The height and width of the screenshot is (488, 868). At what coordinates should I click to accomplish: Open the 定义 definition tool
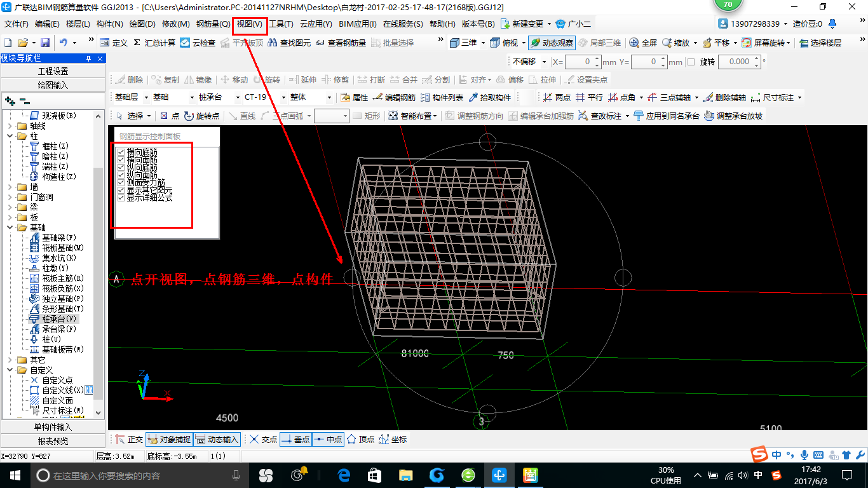[114, 43]
